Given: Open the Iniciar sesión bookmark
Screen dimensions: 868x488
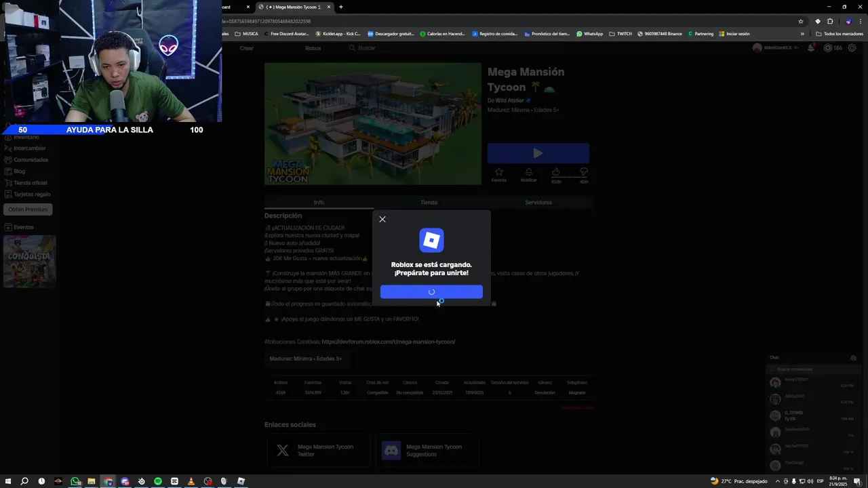Looking at the screenshot, I should click(734, 33).
